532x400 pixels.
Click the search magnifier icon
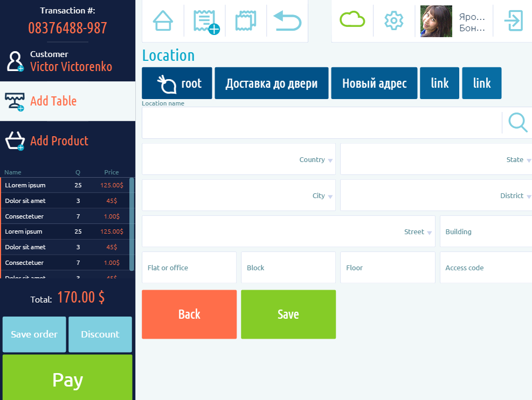(518, 122)
